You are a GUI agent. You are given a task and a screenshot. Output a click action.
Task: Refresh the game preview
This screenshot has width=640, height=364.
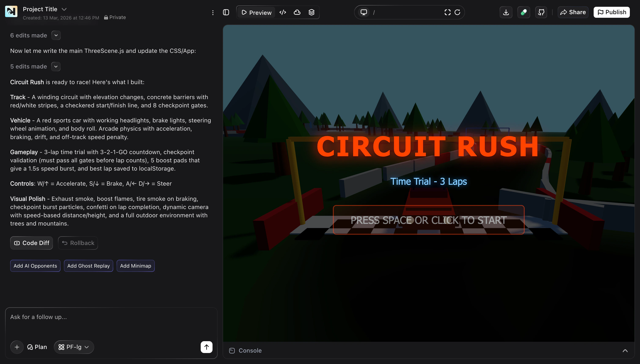pyautogui.click(x=458, y=12)
